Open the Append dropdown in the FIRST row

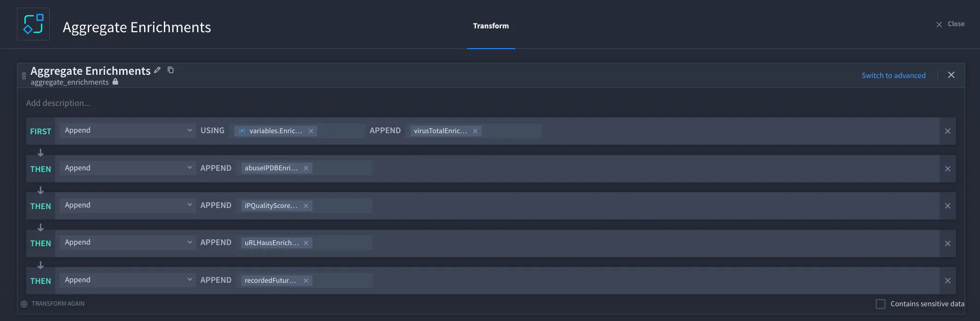click(128, 130)
